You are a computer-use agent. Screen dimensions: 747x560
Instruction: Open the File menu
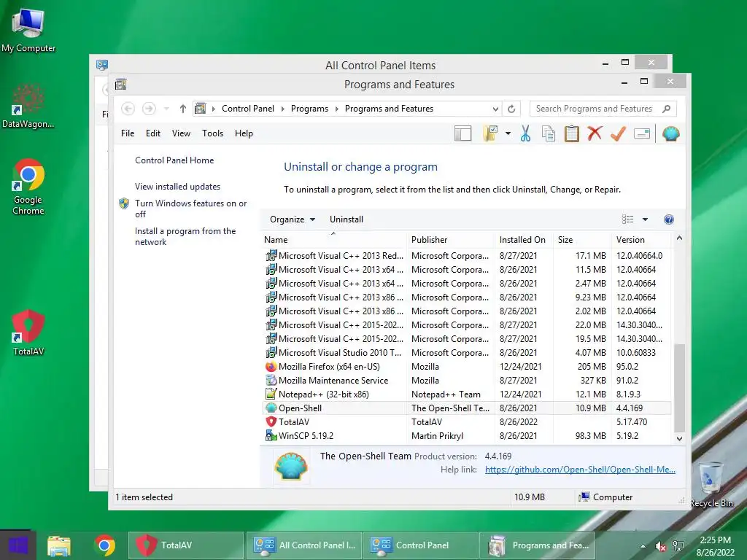click(128, 133)
